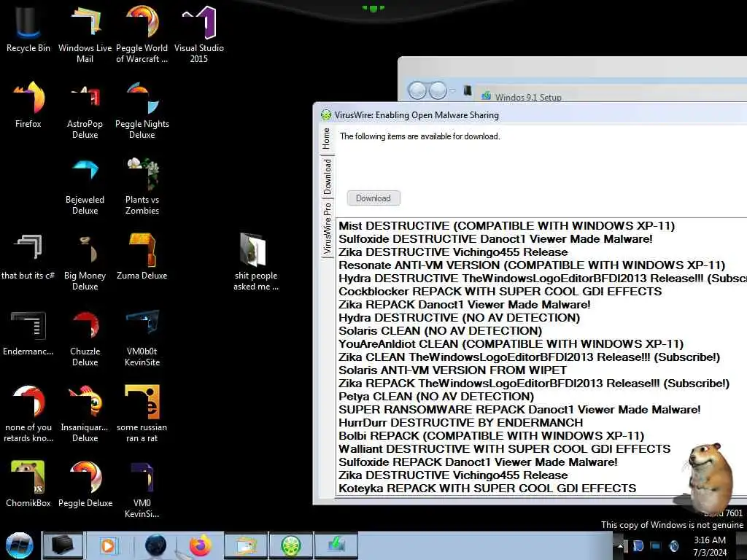Click Forward button in Windos 9.1 Setup window

438,90
